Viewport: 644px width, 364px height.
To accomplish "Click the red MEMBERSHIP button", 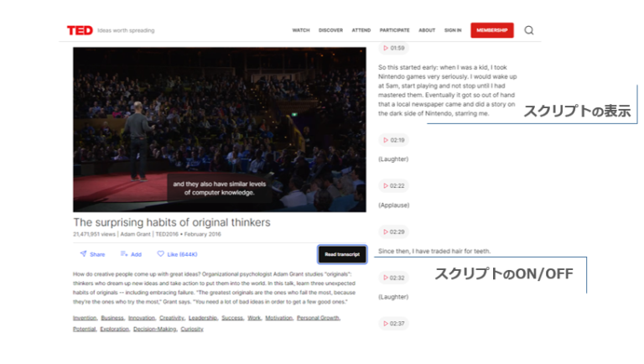I will tap(491, 30).
